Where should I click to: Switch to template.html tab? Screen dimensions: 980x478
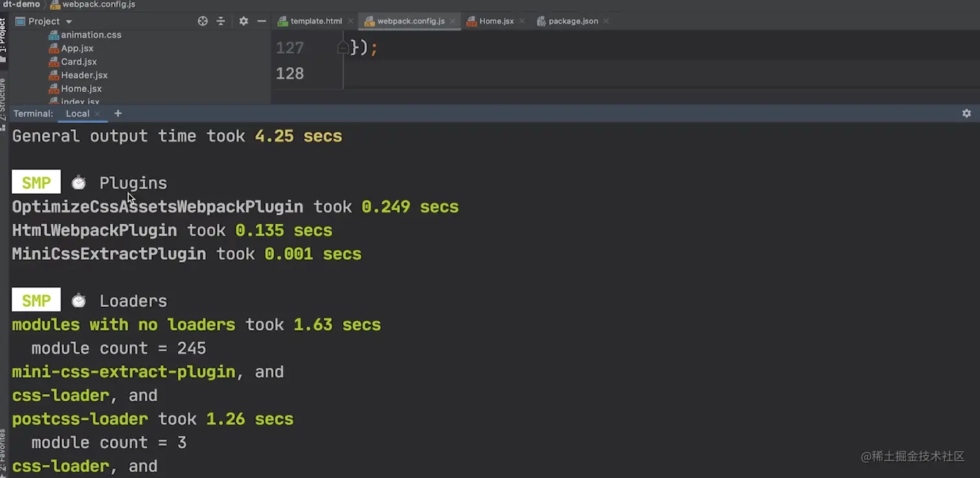pos(316,21)
